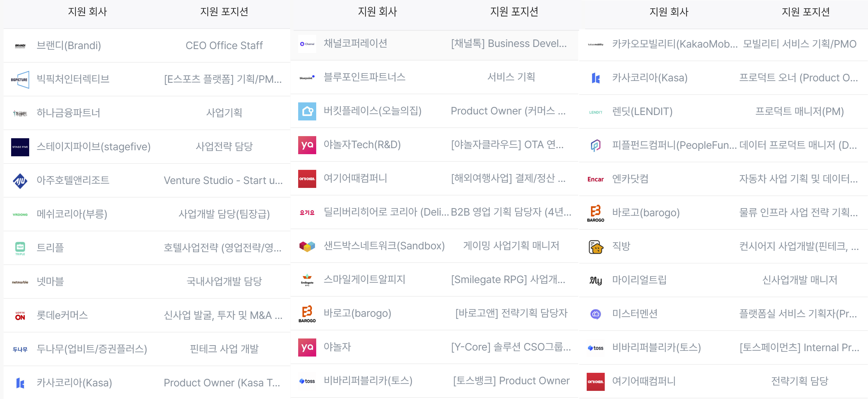Click first table's 지원 회사 column header
Image resolution: width=868 pixels, height=399 pixels.
point(87,12)
